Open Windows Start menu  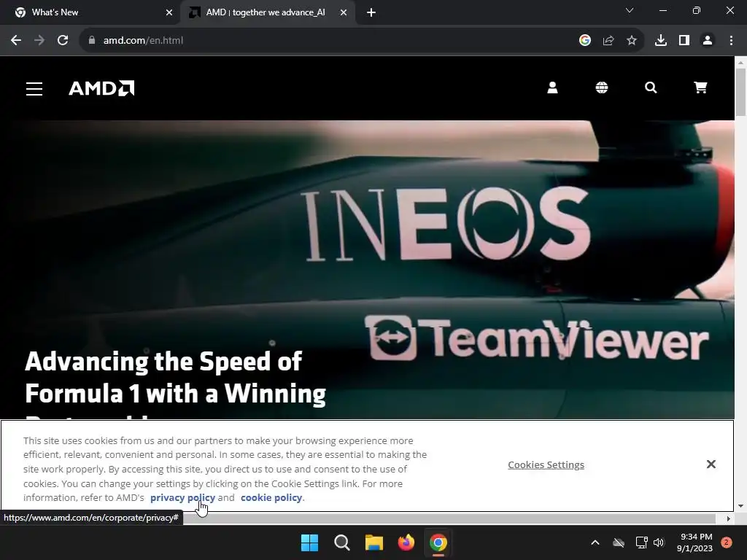(309, 542)
